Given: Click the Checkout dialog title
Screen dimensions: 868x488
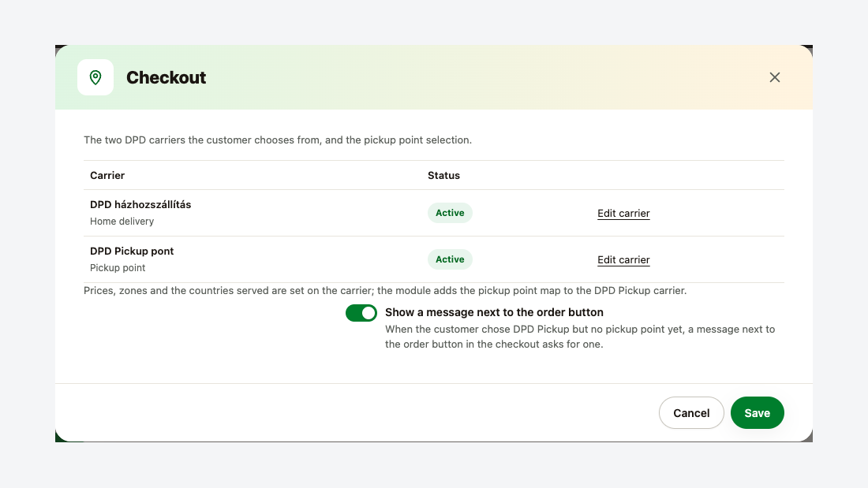Looking at the screenshot, I should 166,77.
